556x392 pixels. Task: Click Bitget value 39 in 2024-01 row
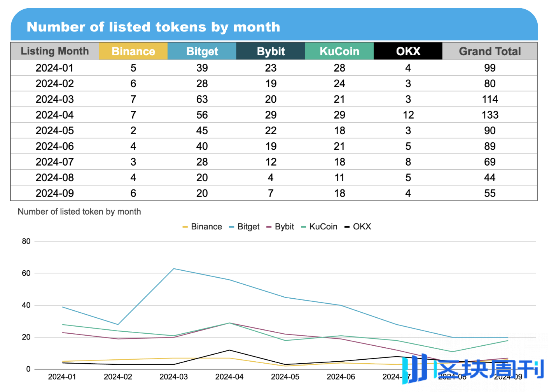pos(202,68)
